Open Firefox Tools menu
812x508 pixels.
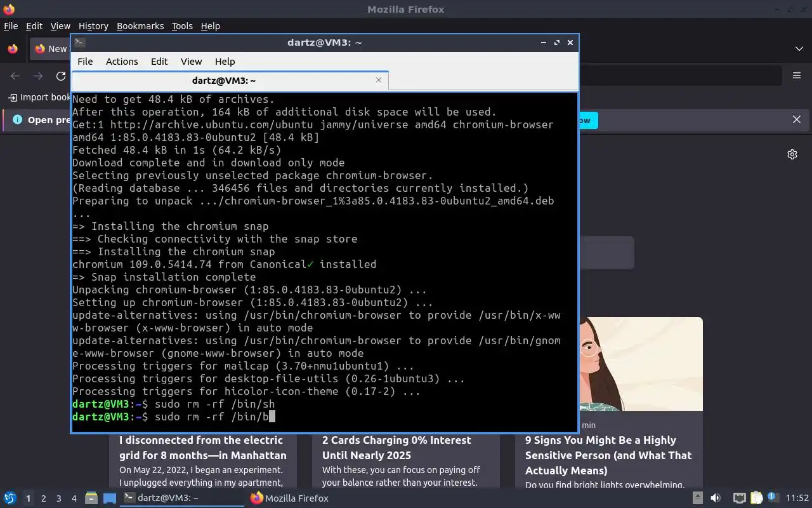click(x=182, y=26)
